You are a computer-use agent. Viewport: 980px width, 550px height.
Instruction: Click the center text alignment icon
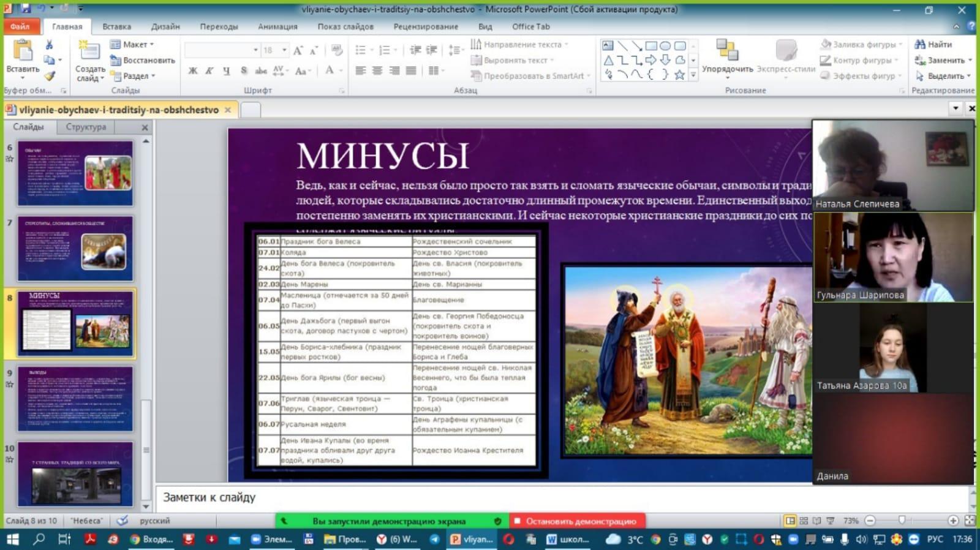point(377,70)
